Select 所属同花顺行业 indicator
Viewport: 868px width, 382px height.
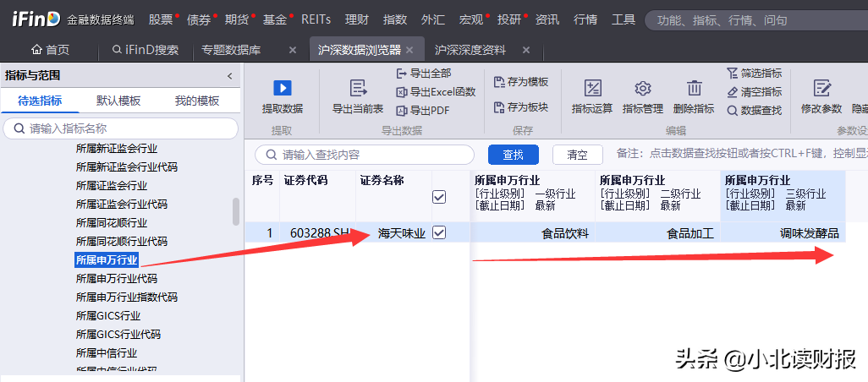(112, 223)
